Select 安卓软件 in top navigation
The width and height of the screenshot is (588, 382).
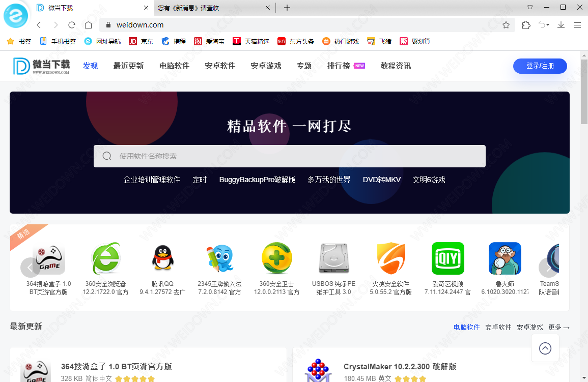point(220,66)
